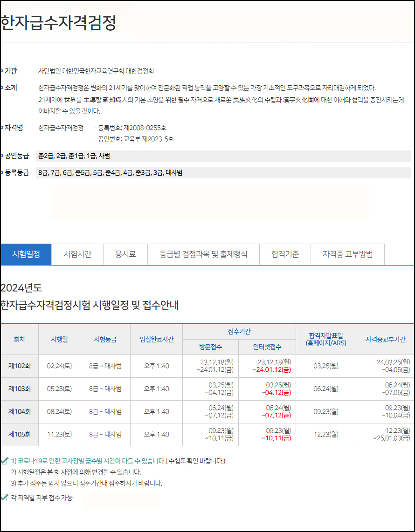
Task: Click the red ~24.01.12(금) deadline
Action: click(272, 369)
